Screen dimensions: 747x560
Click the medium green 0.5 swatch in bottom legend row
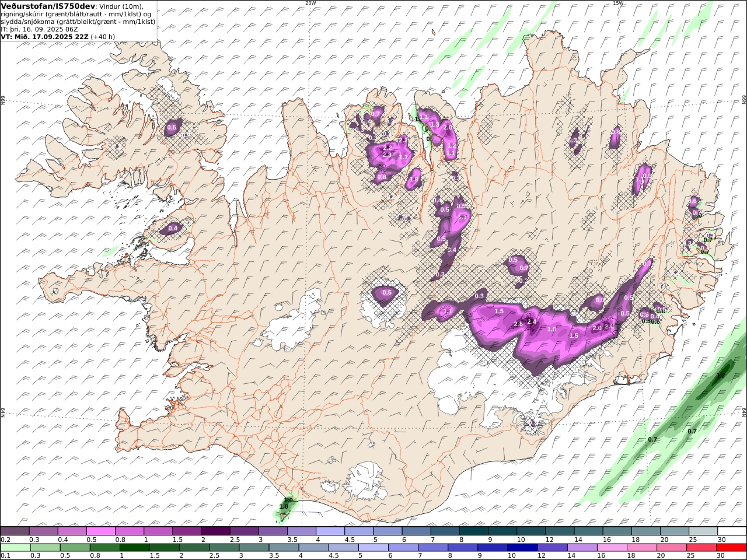pos(75,547)
